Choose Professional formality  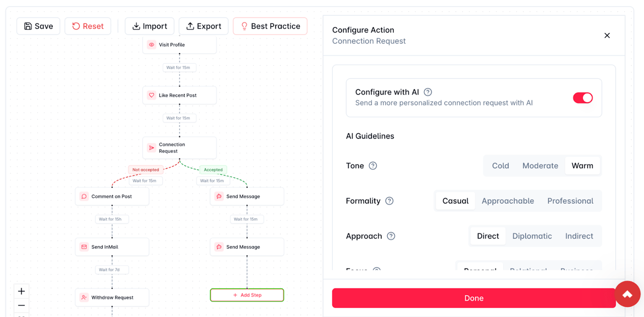pos(570,201)
